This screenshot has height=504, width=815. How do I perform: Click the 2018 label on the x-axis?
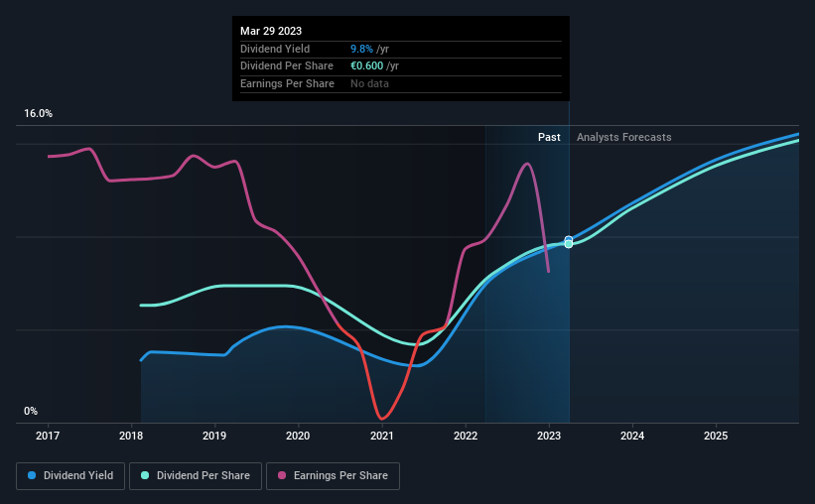(x=131, y=436)
